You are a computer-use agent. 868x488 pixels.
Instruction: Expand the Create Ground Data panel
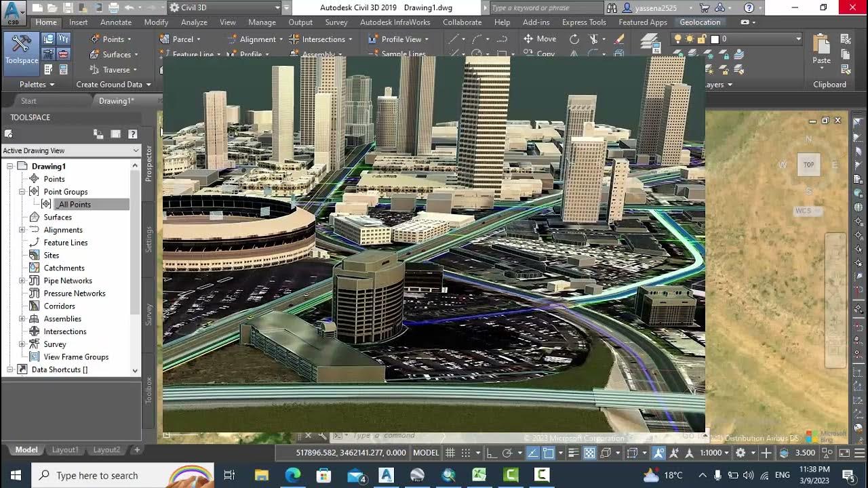[113, 85]
